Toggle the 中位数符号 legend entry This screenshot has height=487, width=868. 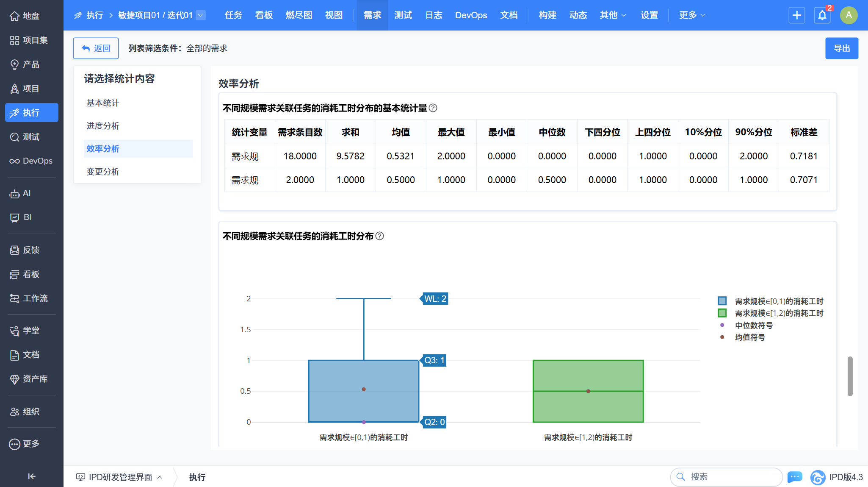point(753,326)
